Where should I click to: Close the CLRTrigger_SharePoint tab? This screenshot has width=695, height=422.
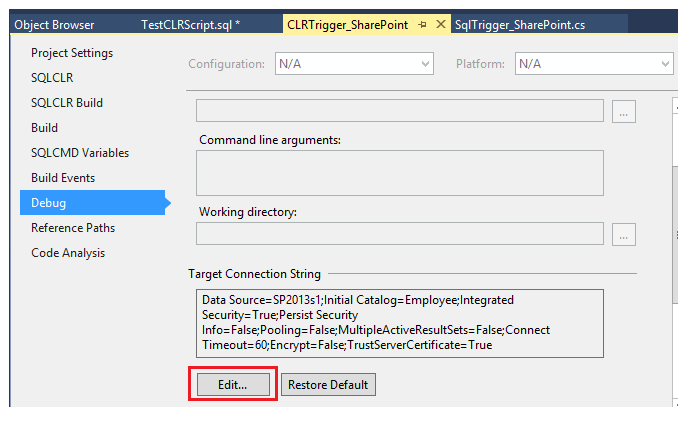441,24
